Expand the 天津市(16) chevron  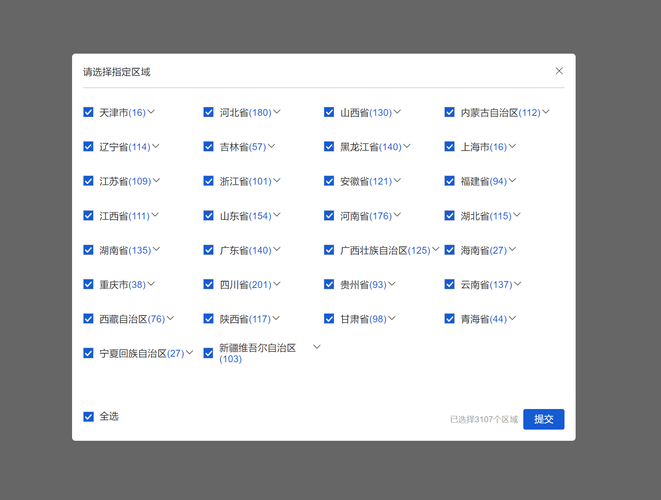pos(151,112)
